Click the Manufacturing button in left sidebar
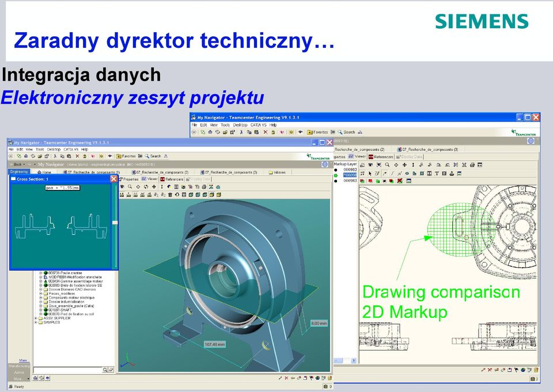This screenshot has height=392, width=553. point(19,366)
